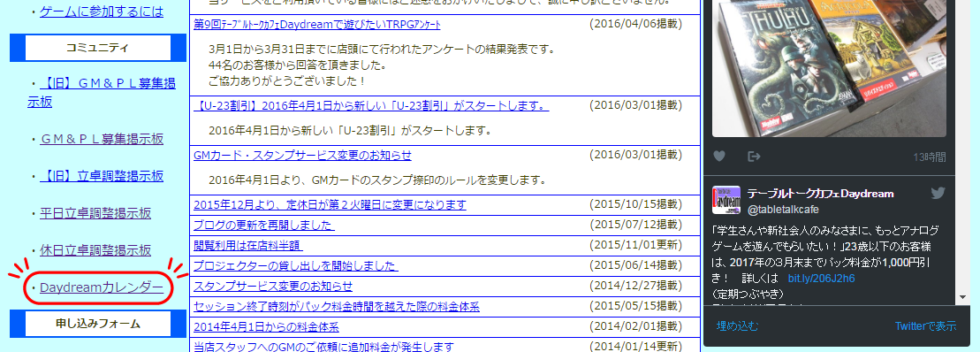Open GM&PL募集掲示板 link
Screen dimensions: 980x352
[x=102, y=139]
